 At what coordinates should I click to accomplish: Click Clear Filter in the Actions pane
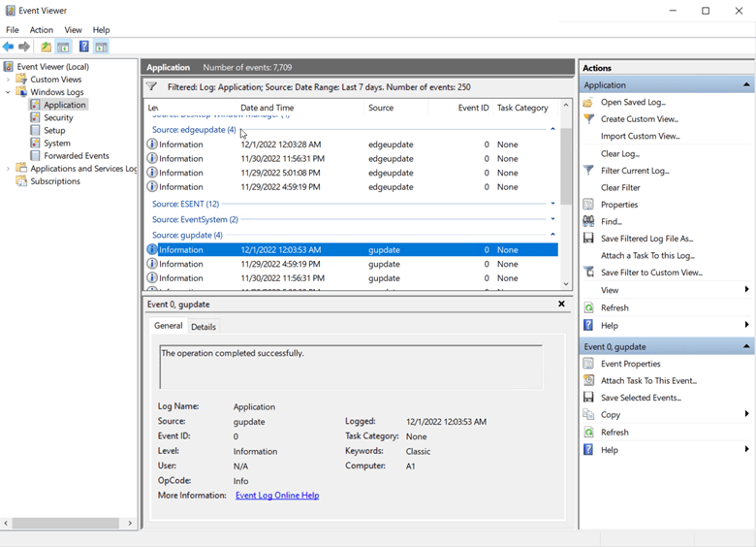point(620,187)
